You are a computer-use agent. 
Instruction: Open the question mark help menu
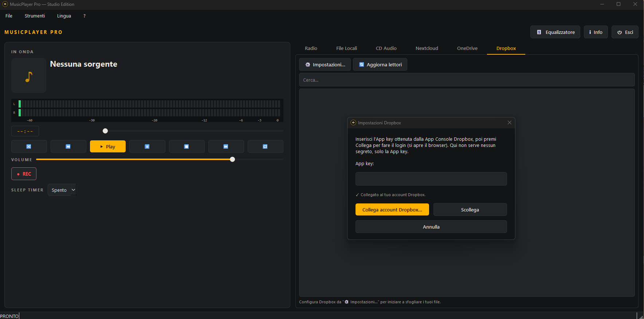coord(85,16)
